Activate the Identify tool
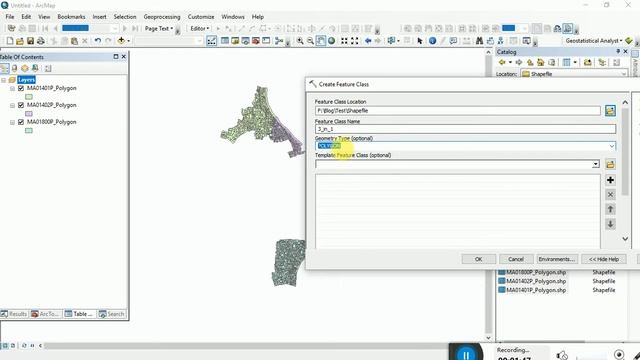 tap(433, 41)
